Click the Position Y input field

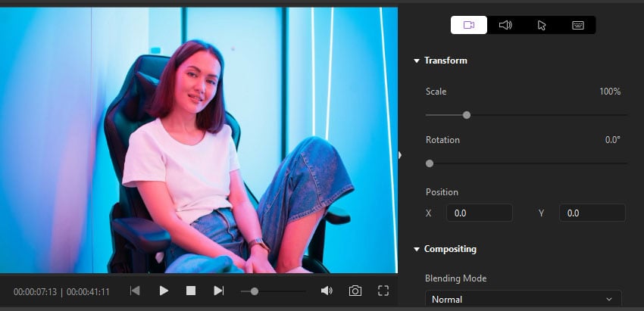coord(592,213)
